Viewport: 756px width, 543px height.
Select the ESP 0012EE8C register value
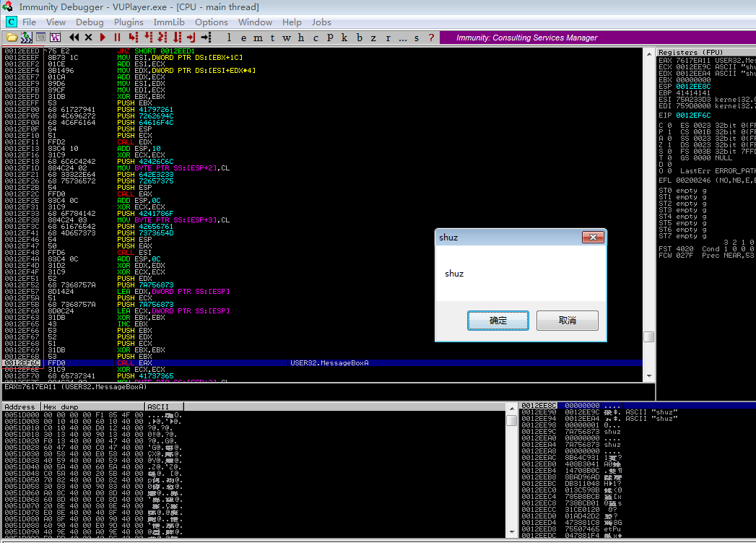pyautogui.click(x=693, y=87)
